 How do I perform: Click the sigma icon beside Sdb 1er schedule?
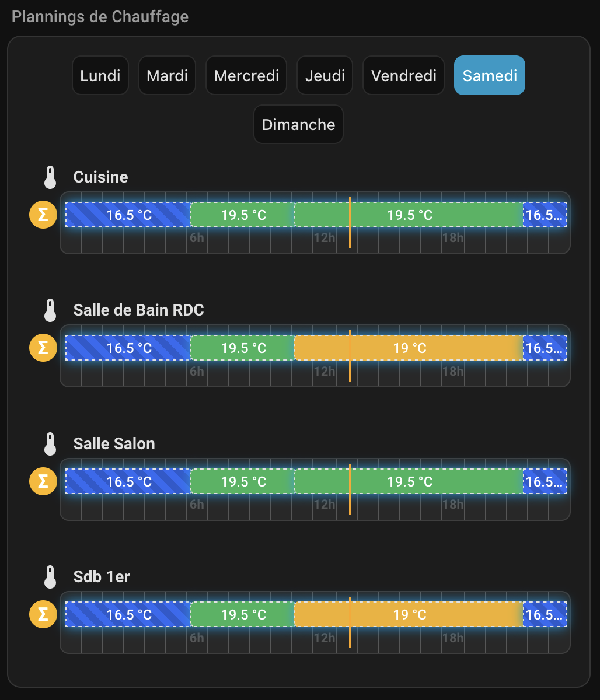click(43, 614)
